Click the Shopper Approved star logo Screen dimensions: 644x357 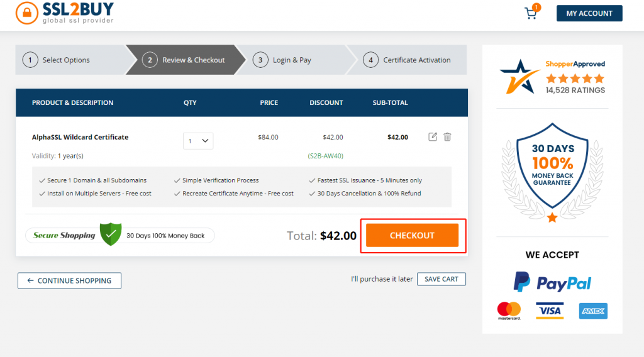519,77
